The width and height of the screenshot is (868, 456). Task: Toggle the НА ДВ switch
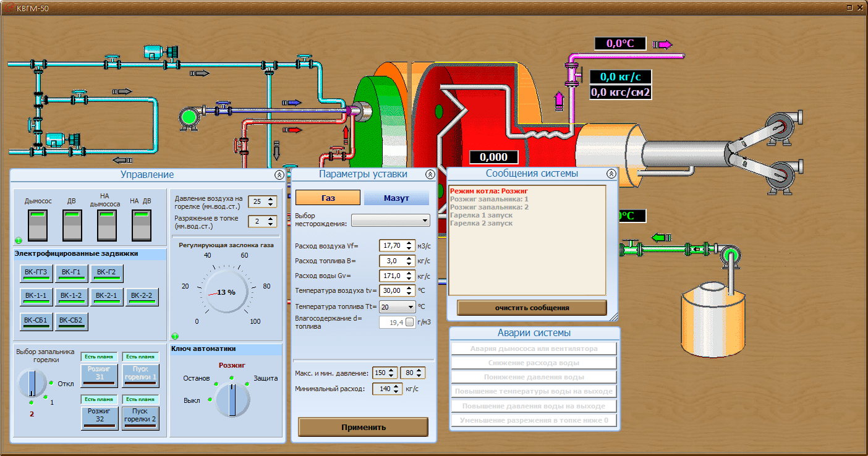tap(141, 225)
